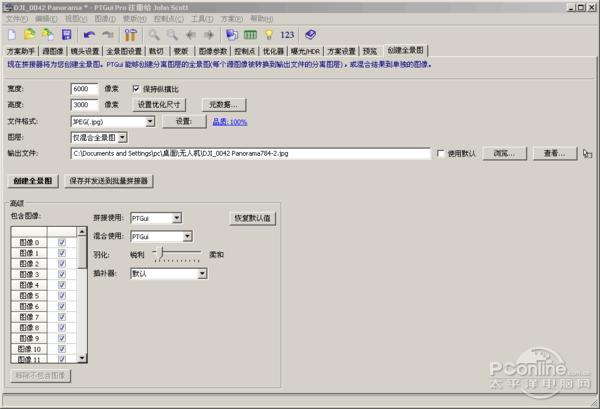Uncheck the 图像 1 checkbox
Image resolution: width=600 pixels, height=409 pixels.
pos(62,253)
